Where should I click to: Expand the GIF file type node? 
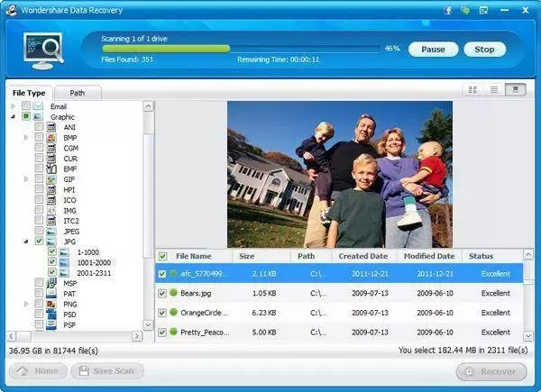tap(26, 179)
